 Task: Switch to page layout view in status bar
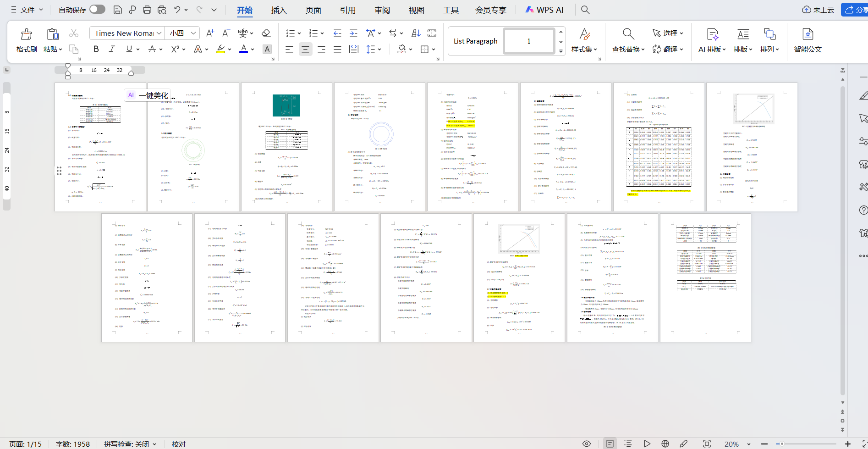click(610, 443)
